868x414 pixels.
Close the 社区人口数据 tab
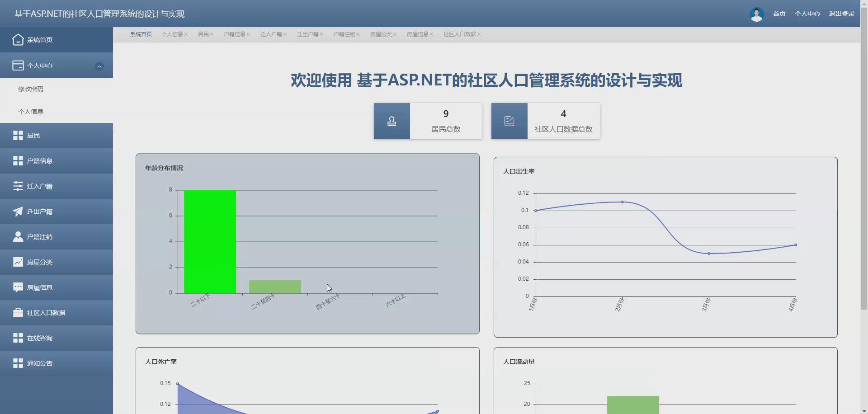479,34
